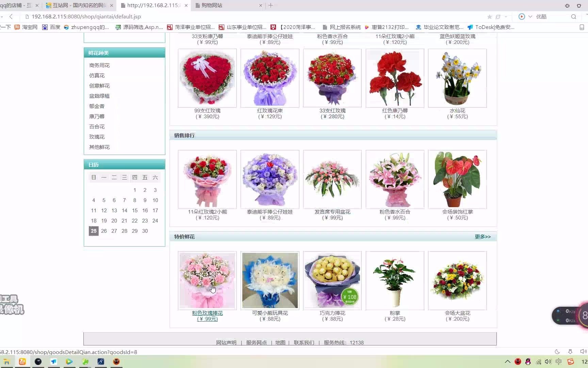Open 地图 footer link

click(280, 343)
